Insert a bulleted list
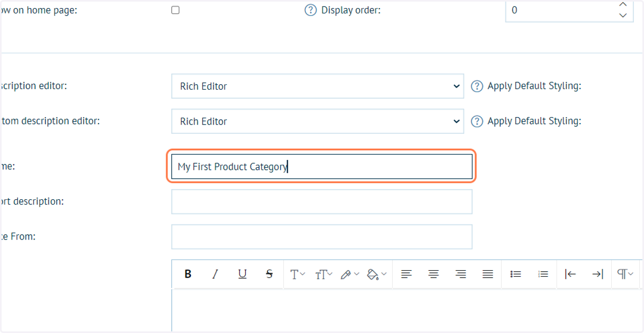 [x=516, y=274]
